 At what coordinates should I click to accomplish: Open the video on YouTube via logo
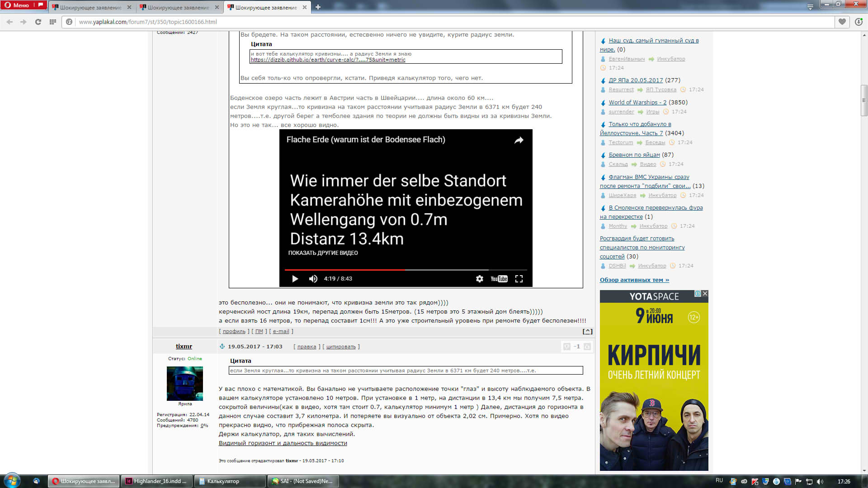(499, 279)
